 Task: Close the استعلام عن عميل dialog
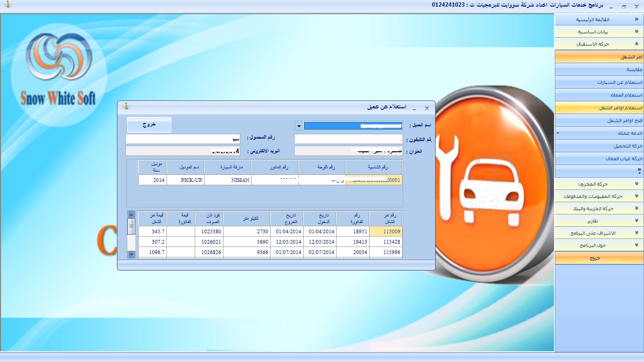427,108
